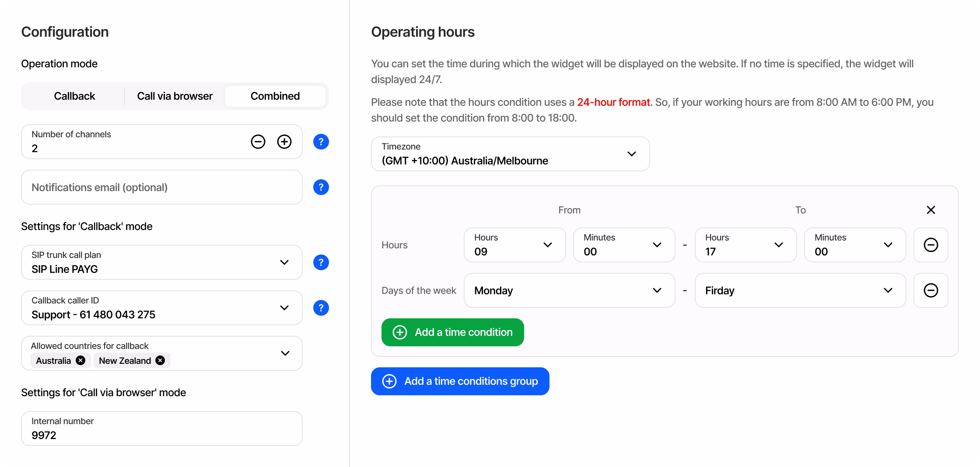Click Add a time conditions group button
This screenshot has width=980, height=467.
pyautogui.click(x=460, y=381)
